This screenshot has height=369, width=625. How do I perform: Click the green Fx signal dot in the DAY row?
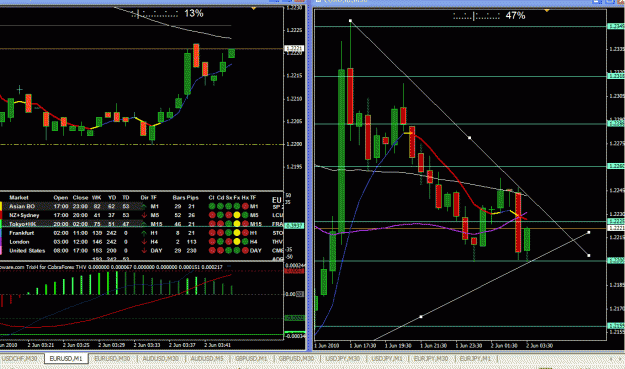coord(237,251)
